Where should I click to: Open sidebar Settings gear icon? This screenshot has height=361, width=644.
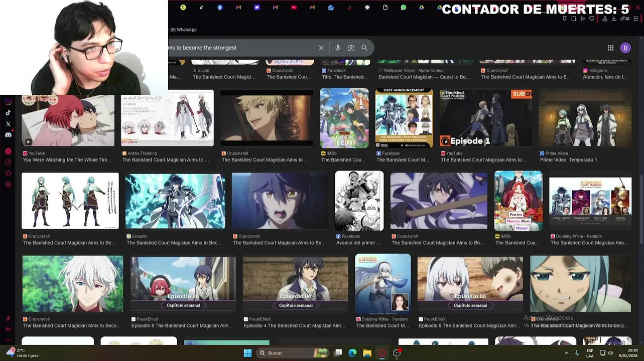point(8,185)
